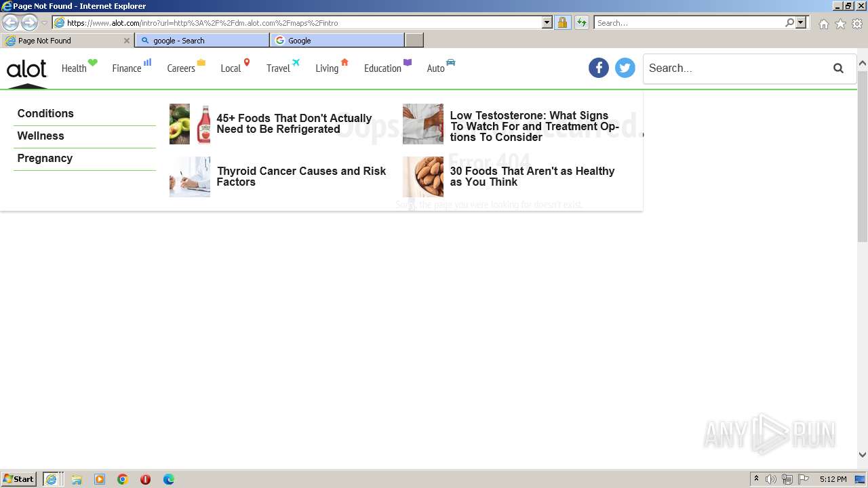Select Conditions submenu link
This screenshot has width=868, height=488.
pyautogui.click(x=45, y=113)
